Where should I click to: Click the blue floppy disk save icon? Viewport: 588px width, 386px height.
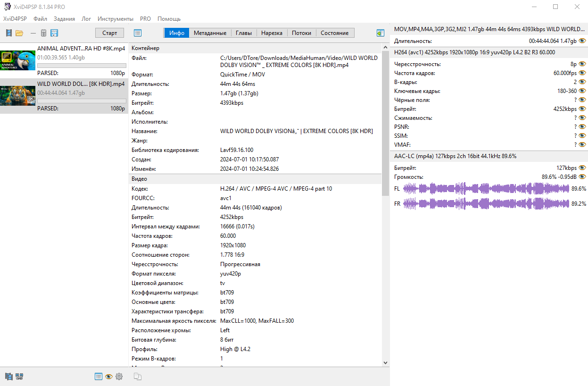[54, 33]
